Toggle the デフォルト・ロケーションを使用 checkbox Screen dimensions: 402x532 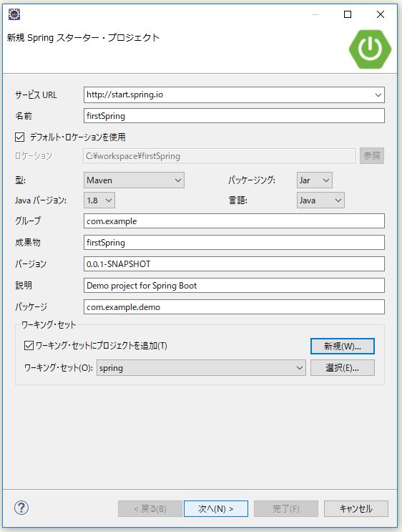19,137
